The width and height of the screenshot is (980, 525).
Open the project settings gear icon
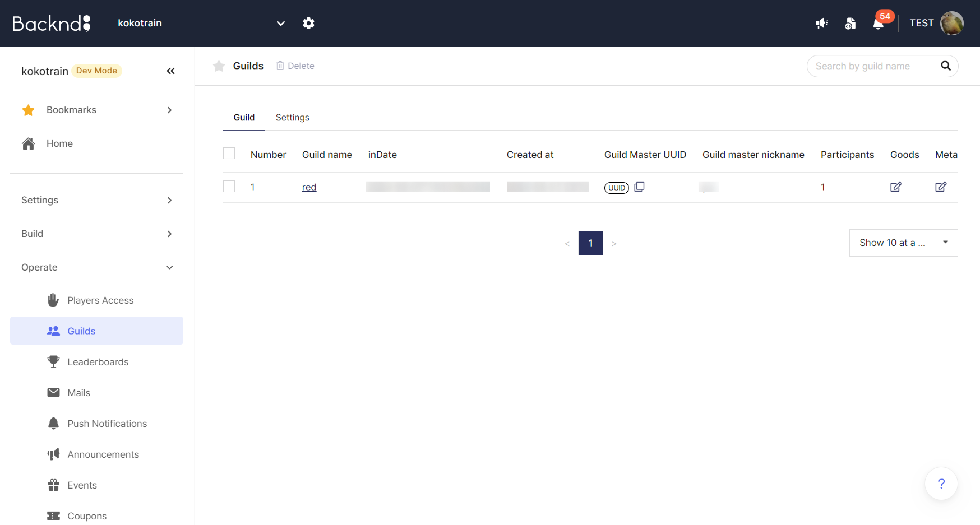click(308, 23)
